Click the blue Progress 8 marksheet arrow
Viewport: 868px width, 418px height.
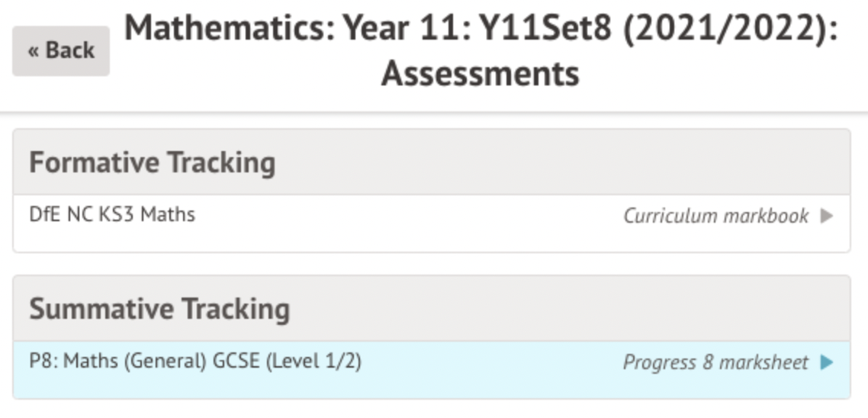click(x=827, y=363)
